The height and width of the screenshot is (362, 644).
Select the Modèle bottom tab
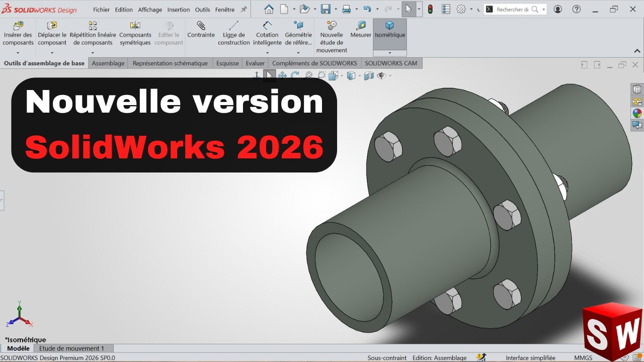tap(18, 348)
